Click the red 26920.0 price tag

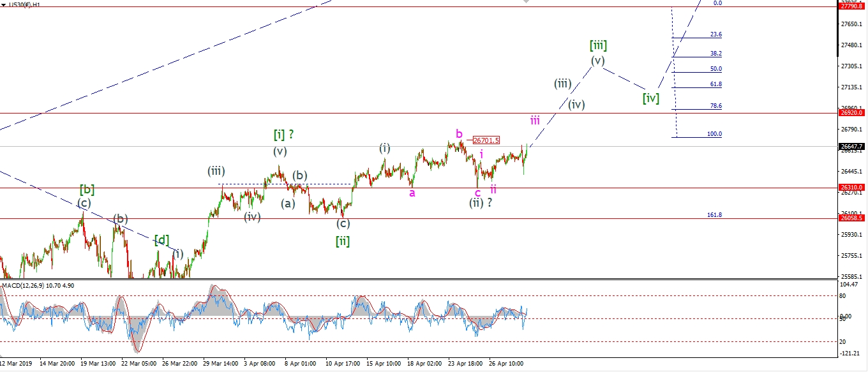tap(851, 112)
